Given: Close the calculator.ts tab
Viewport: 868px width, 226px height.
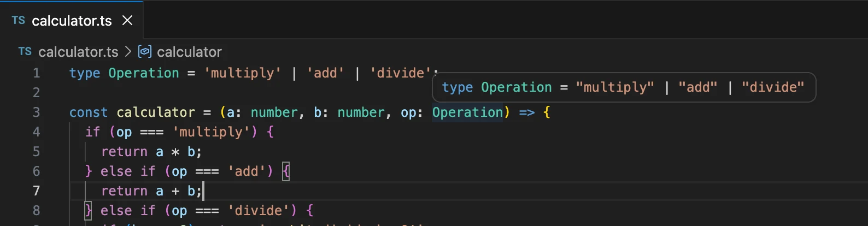Looking at the screenshot, I should pos(127,21).
